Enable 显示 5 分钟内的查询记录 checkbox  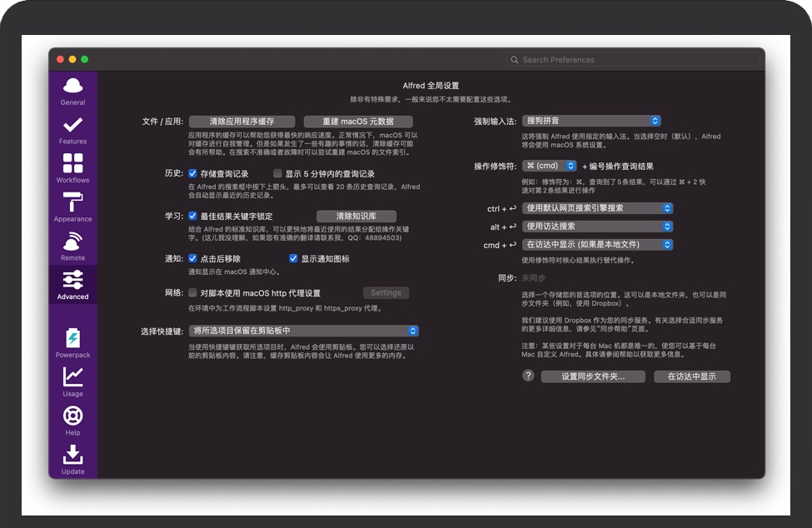click(x=277, y=174)
